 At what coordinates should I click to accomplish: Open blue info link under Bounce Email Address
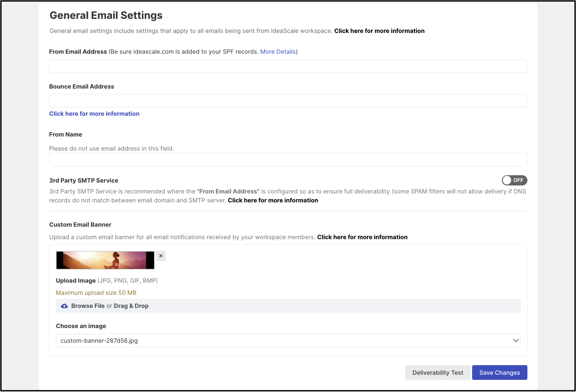click(94, 114)
